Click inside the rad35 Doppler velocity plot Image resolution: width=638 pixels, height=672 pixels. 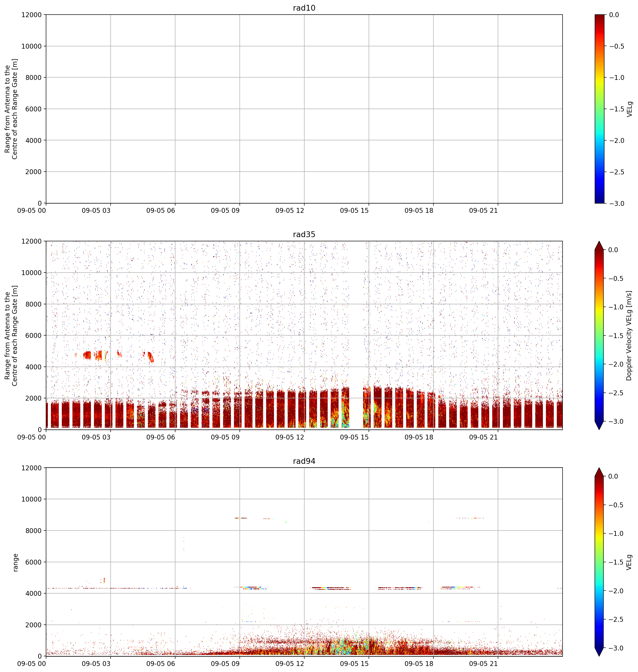click(x=304, y=336)
